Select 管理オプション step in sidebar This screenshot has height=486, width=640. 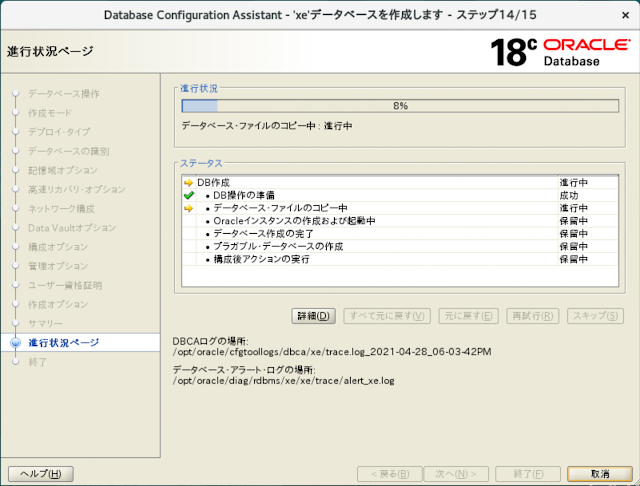pyautogui.click(x=58, y=266)
